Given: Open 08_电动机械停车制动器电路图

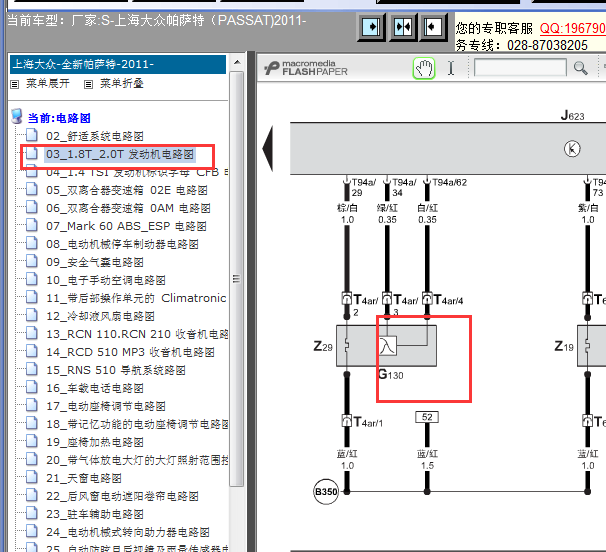Looking at the screenshot, I should pyautogui.click(x=122, y=244).
